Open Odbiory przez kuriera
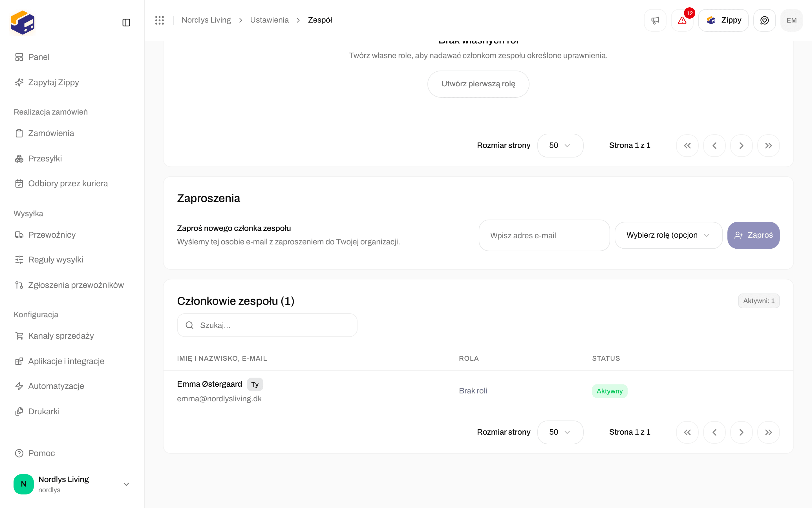 coord(72,183)
